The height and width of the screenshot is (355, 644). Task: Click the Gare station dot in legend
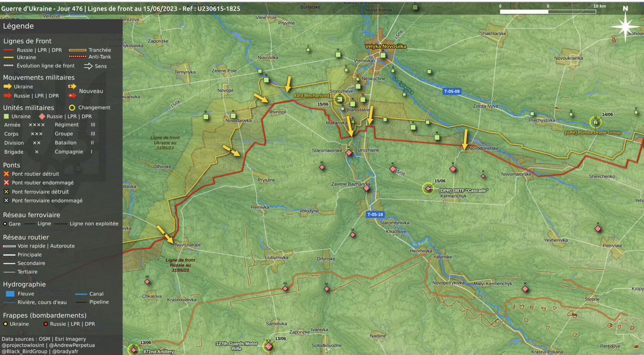[5, 224]
